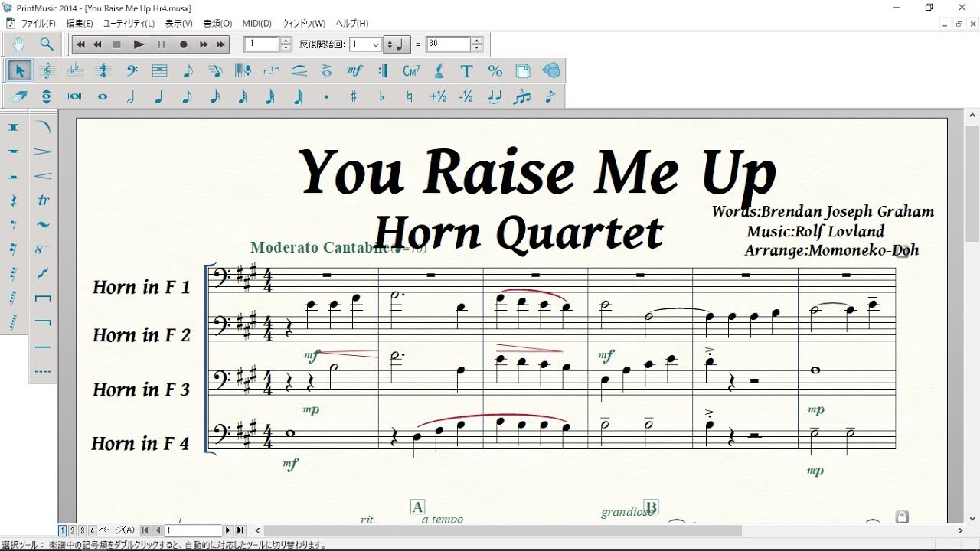Pick the quarter note duration
980x551 pixels.
(159, 97)
